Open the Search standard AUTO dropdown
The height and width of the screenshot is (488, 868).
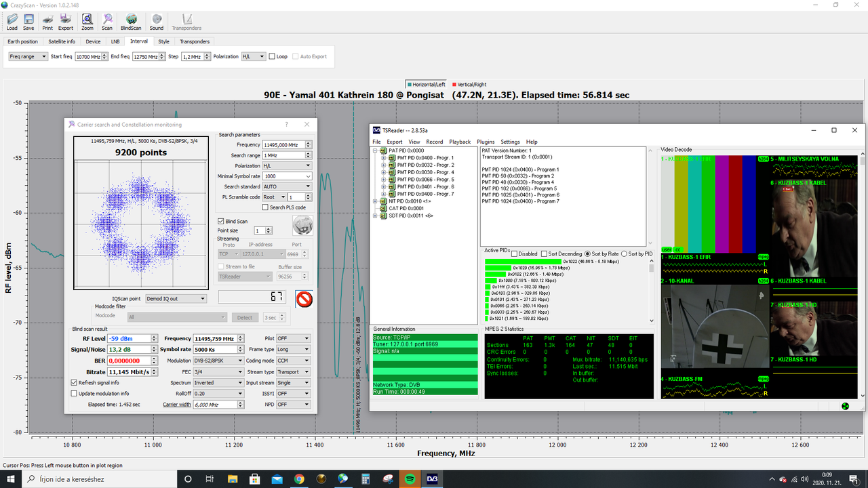pos(287,186)
